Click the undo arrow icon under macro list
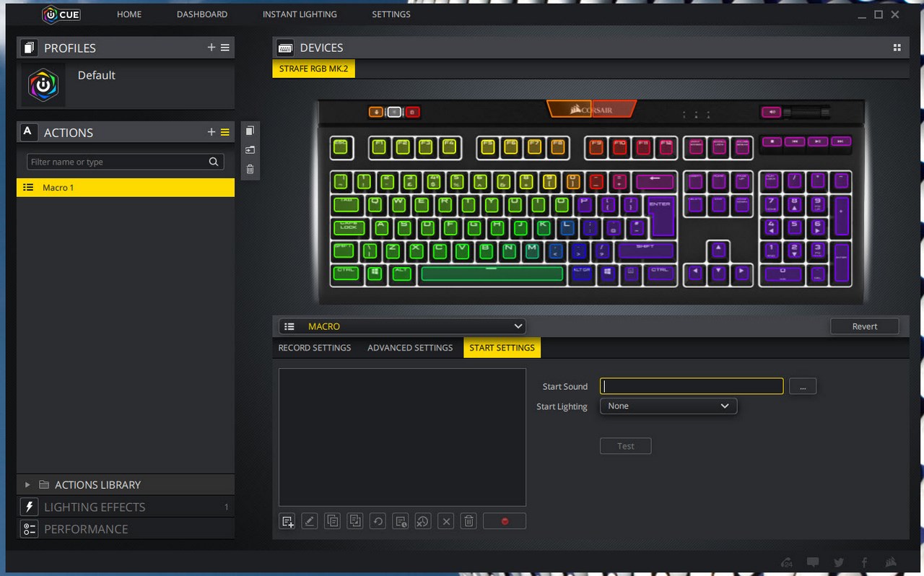The image size is (924, 576). coord(378,521)
